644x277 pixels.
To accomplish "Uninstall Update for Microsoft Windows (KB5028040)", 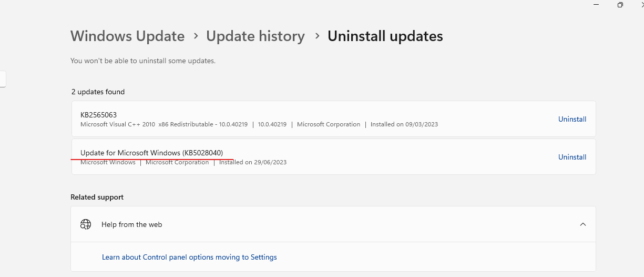I will coord(572,157).
